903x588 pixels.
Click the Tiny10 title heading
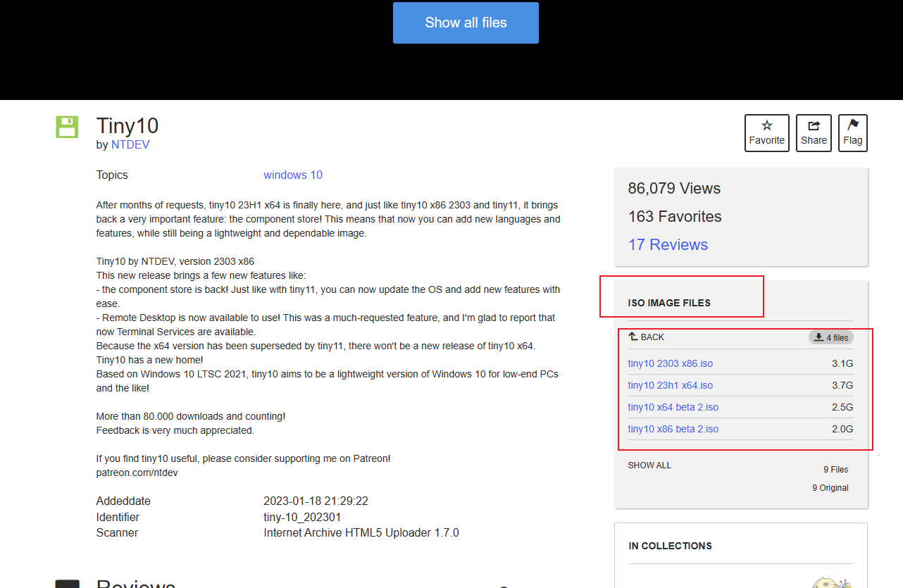tap(127, 126)
